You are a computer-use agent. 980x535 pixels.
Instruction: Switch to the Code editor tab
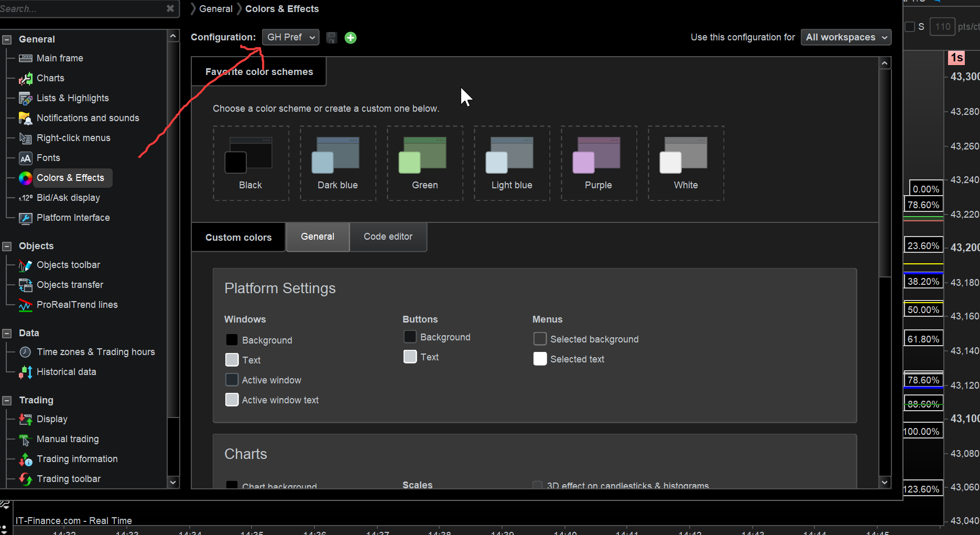point(388,237)
